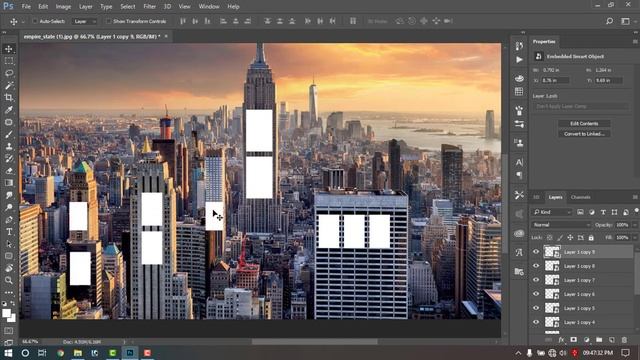The height and width of the screenshot is (360, 640).
Task: Hide Layer 1 copy 8
Action: pos(536,266)
